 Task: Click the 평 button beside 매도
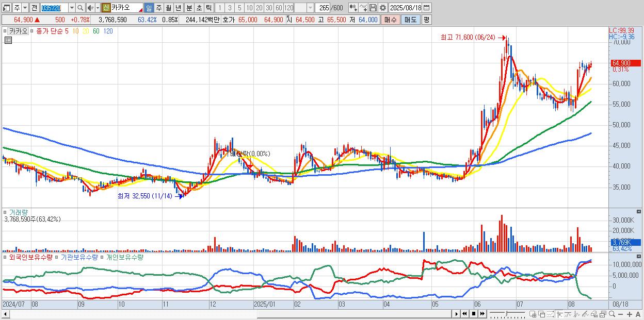[426, 20]
